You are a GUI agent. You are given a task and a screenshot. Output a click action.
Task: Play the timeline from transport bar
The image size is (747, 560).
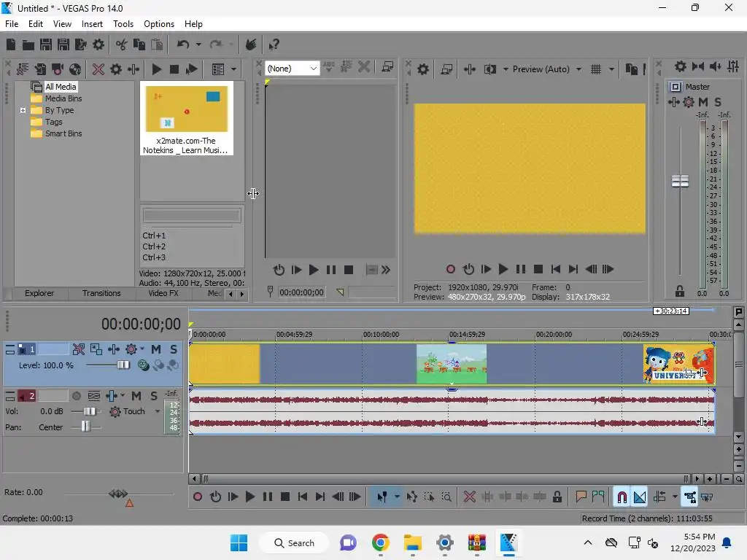(x=249, y=497)
